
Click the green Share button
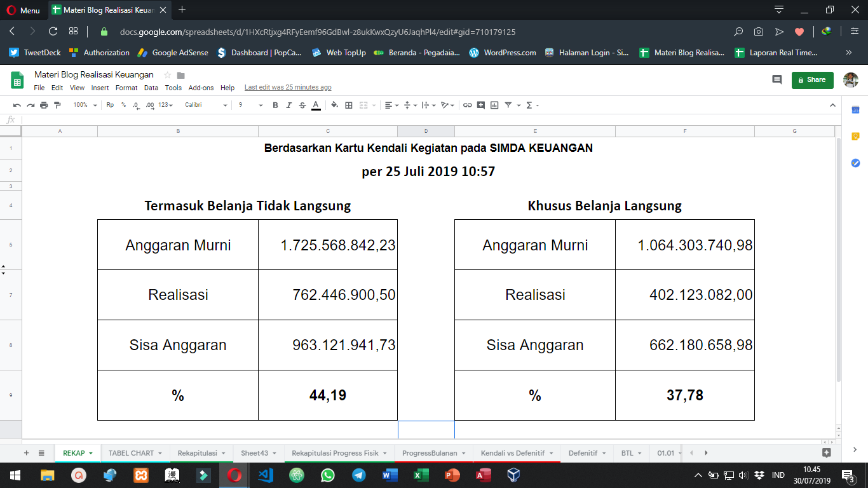pos(812,79)
